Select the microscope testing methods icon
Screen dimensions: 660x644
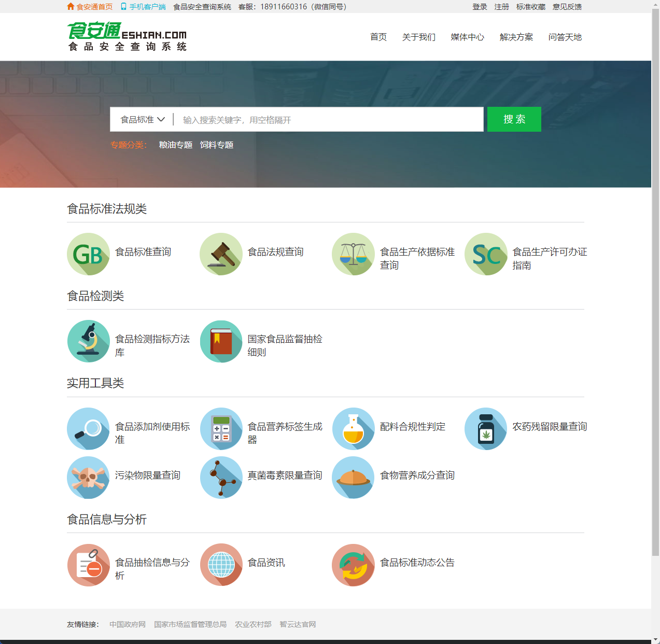coord(88,341)
